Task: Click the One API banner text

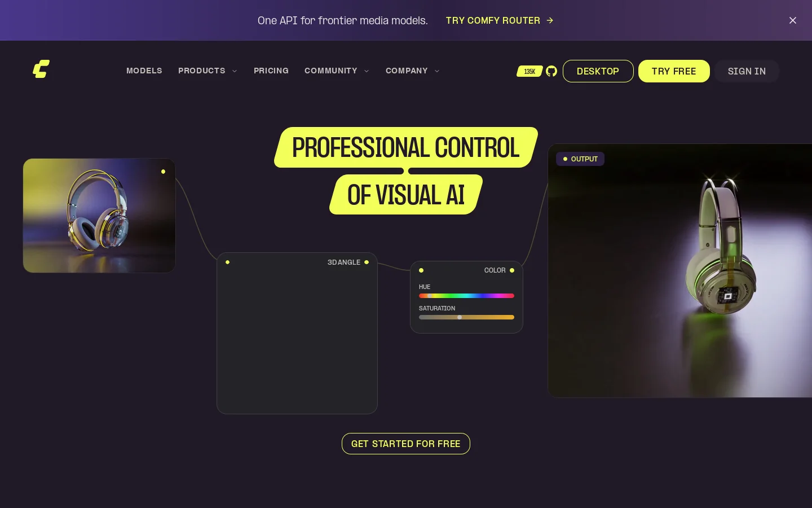Action: (x=343, y=20)
